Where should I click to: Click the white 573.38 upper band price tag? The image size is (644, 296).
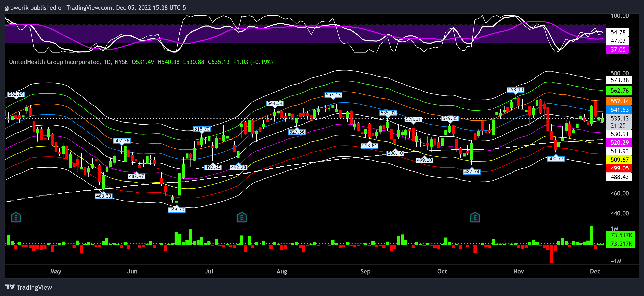[x=619, y=80]
